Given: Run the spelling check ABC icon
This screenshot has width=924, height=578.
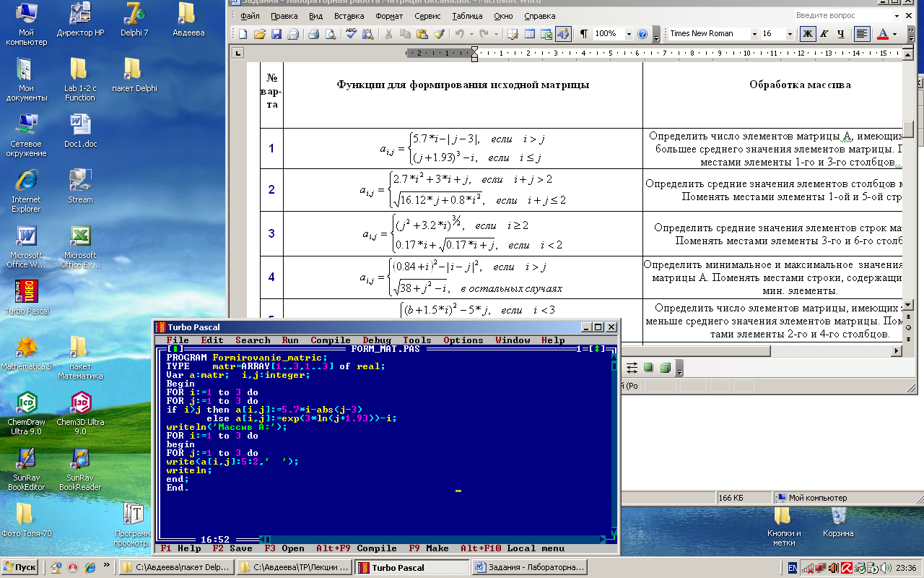Looking at the screenshot, I should pos(352,34).
